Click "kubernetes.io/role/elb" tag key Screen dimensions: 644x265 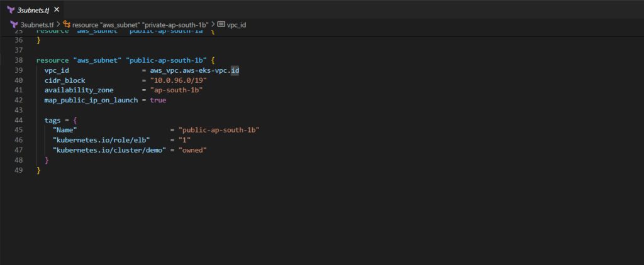tap(101, 140)
